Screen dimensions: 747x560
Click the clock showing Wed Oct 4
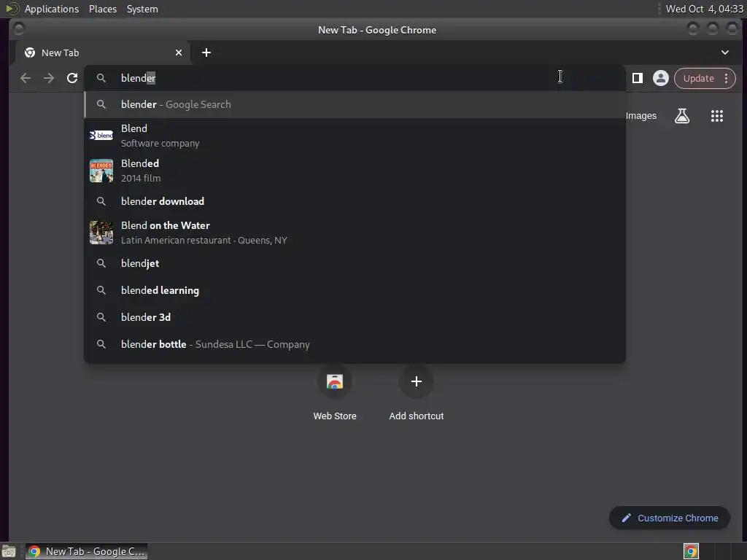coord(704,9)
